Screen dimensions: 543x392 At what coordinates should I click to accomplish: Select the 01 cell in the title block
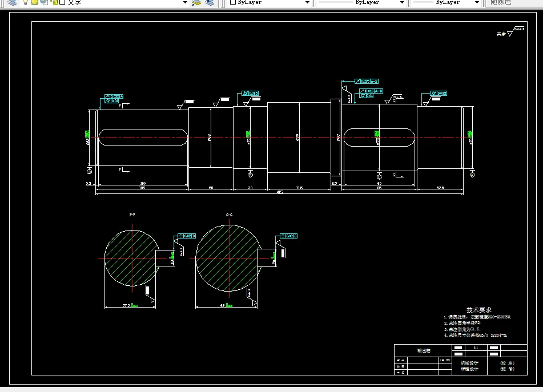pyautogui.click(x=476, y=347)
